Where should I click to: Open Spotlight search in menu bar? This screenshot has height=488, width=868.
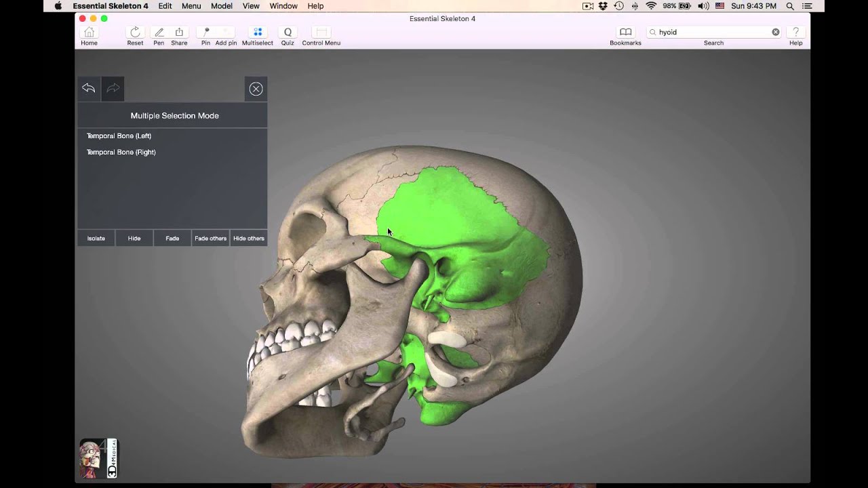coord(790,6)
